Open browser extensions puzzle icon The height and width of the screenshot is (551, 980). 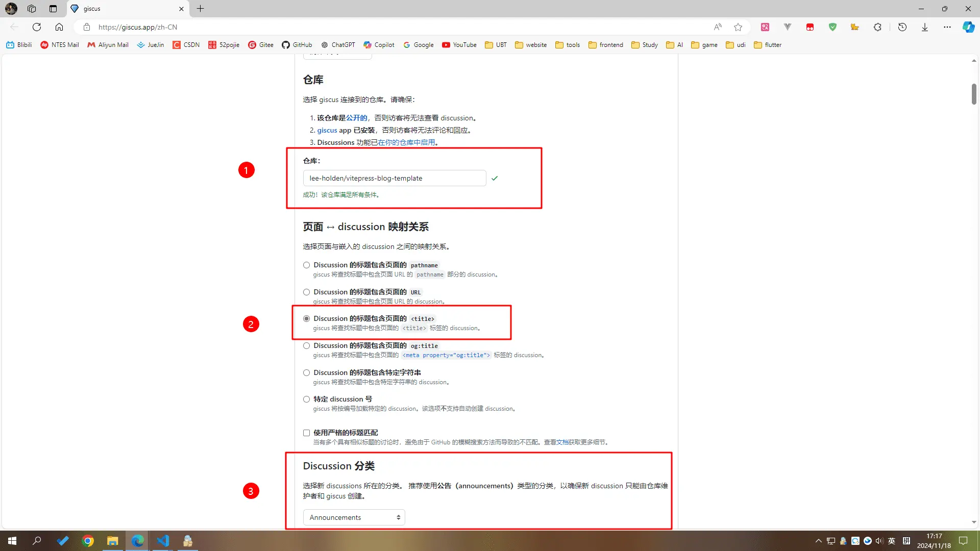coord(877,27)
